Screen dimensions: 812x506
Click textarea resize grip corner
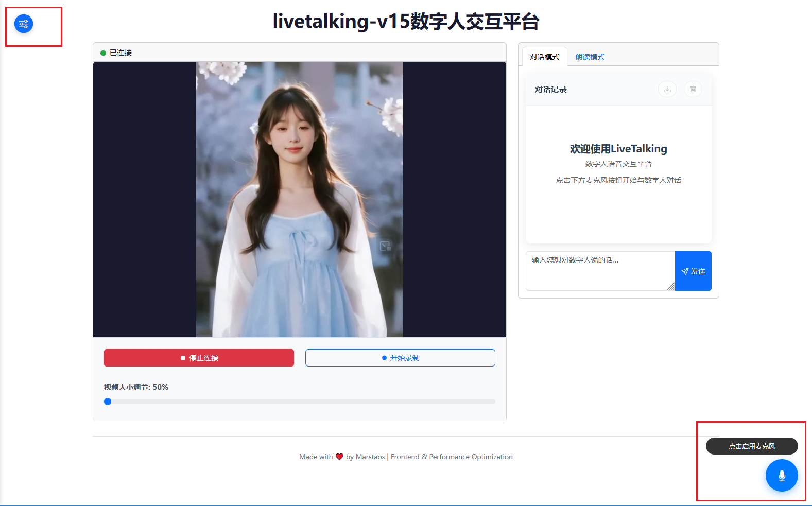click(x=671, y=287)
